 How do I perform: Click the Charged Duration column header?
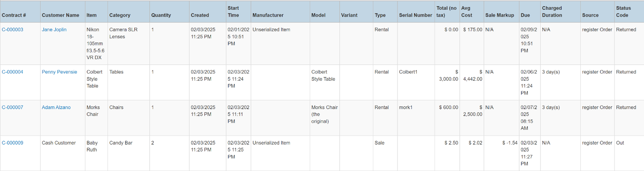click(552, 12)
